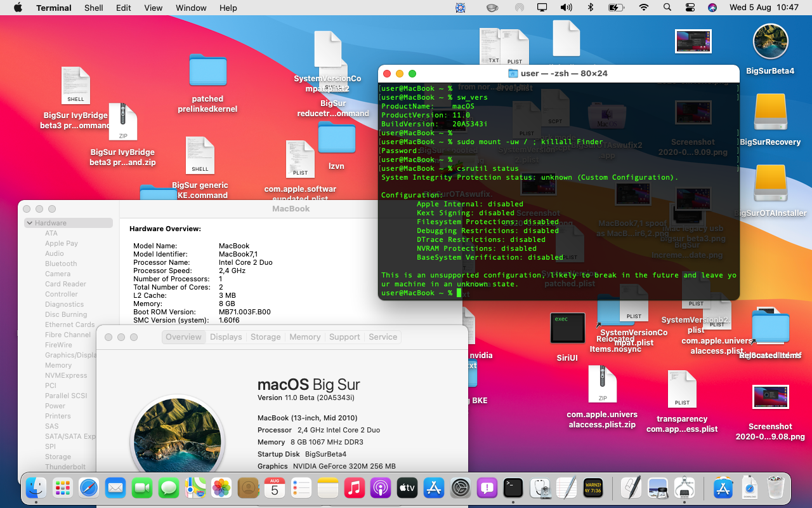The width and height of the screenshot is (812, 508).
Task: Open Maps in the Dock
Action: [195, 488]
